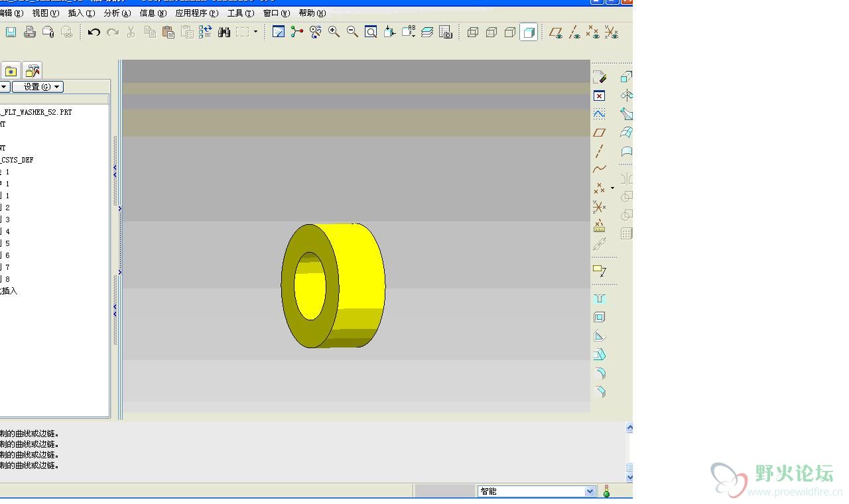Click the Hole tool icon

[600, 298]
